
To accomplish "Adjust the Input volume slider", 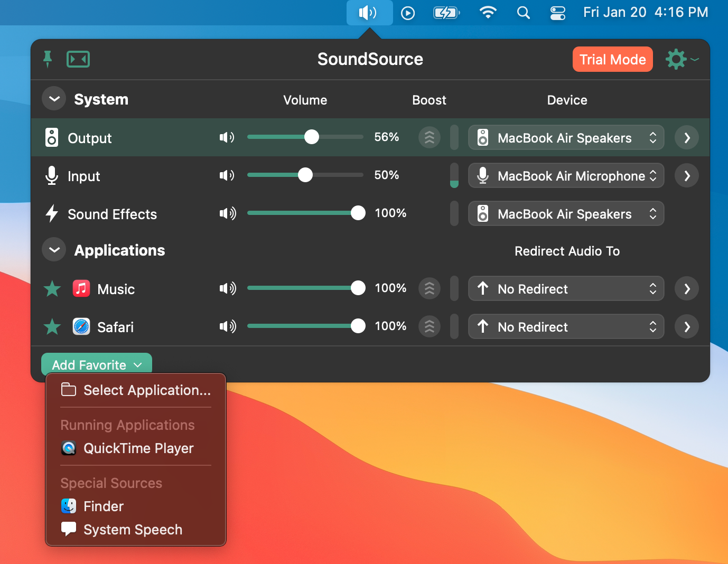I will point(305,175).
